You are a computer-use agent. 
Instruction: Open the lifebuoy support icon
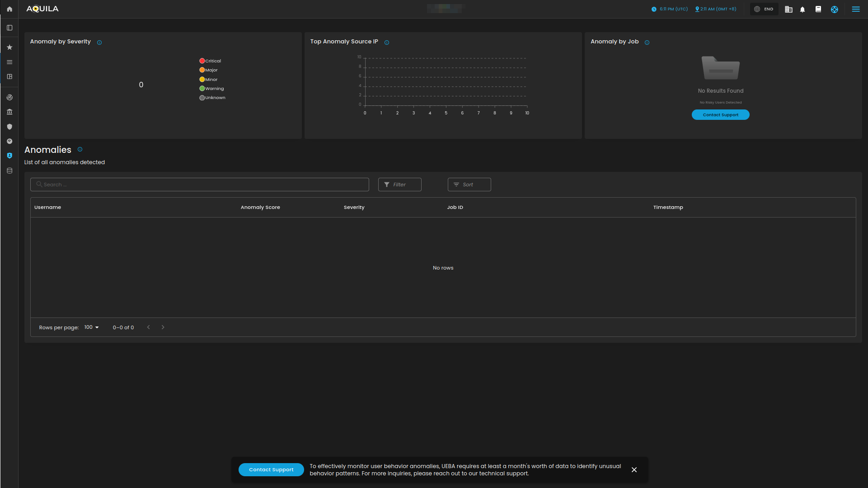tap(835, 9)
